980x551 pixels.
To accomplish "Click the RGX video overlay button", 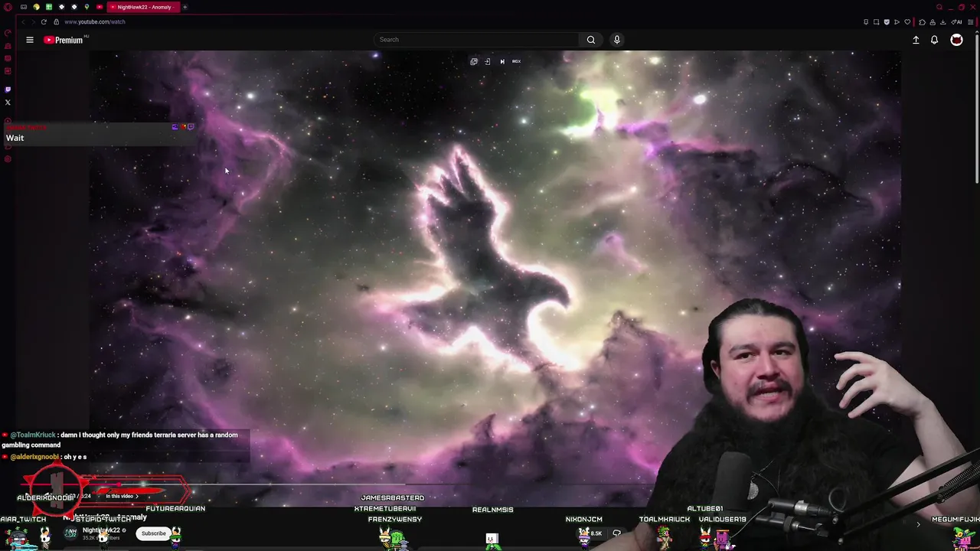I will 516,61.
